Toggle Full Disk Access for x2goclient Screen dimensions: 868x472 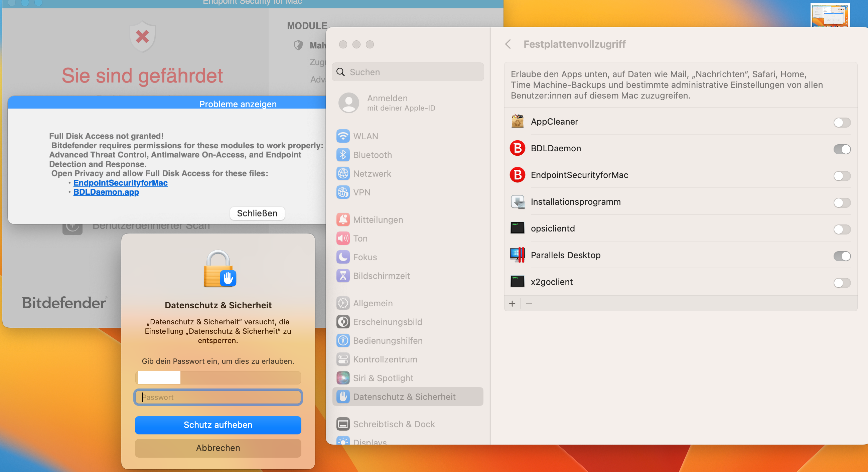pos(842,283)
